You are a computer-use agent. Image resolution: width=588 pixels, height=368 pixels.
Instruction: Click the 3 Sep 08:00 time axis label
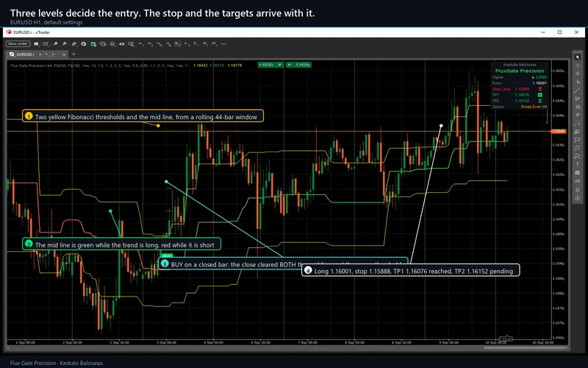pyautogui.click(x=167, y=342)
